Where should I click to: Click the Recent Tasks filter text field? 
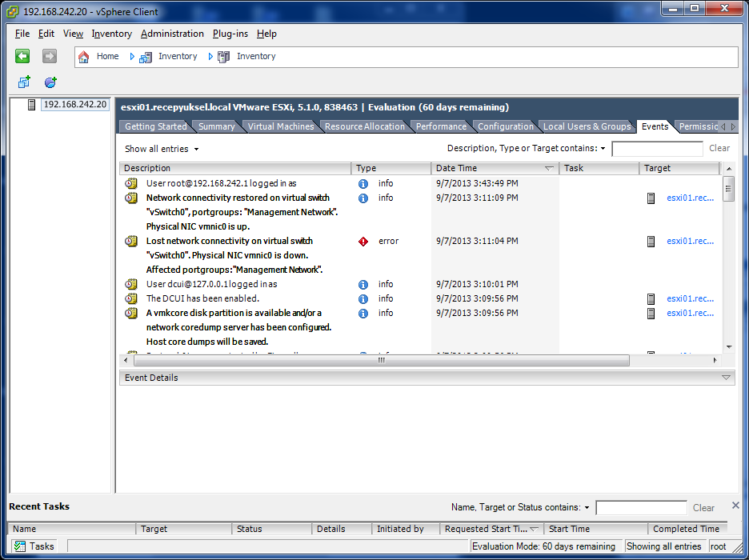tap(641, 508)
